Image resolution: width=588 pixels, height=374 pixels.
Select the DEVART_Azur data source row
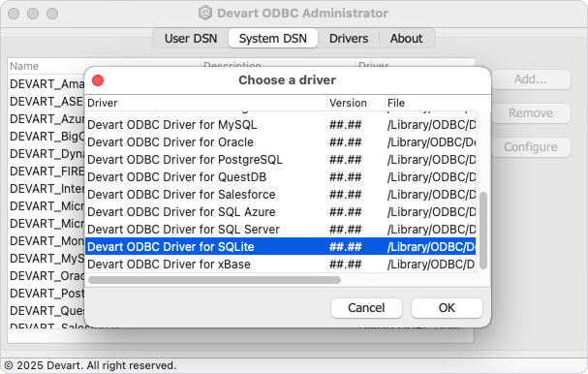46,119
